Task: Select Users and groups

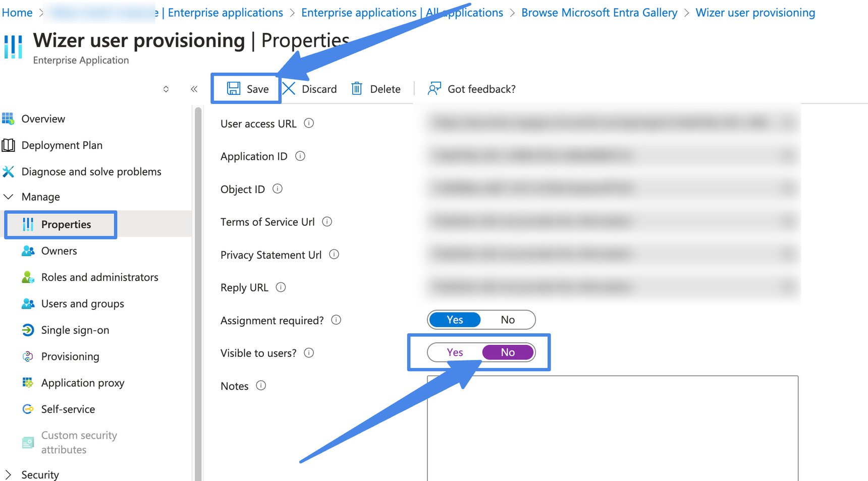Action: coord(82,304)
